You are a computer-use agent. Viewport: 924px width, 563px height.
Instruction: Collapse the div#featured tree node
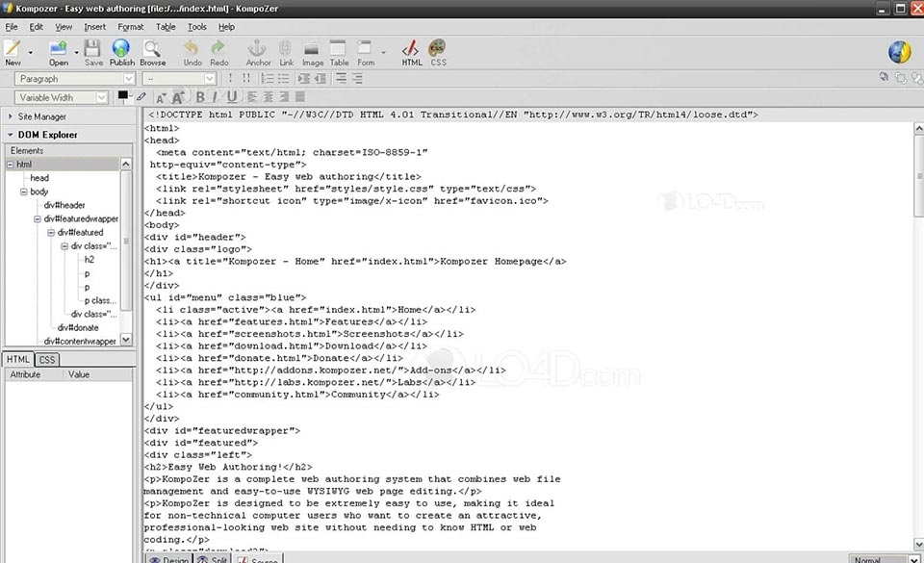pyautogui.click(x=51, y=232)
